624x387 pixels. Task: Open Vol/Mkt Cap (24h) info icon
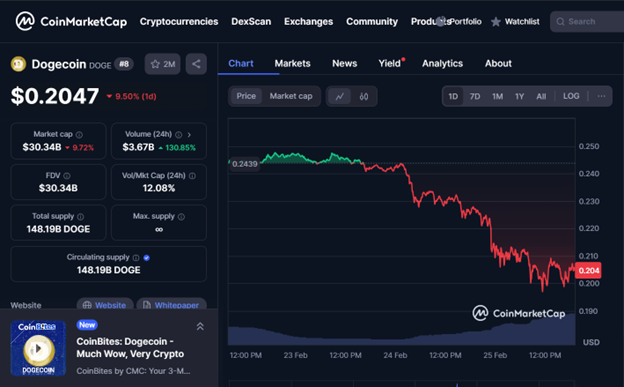pyautogui.click(x=192, y=176)
